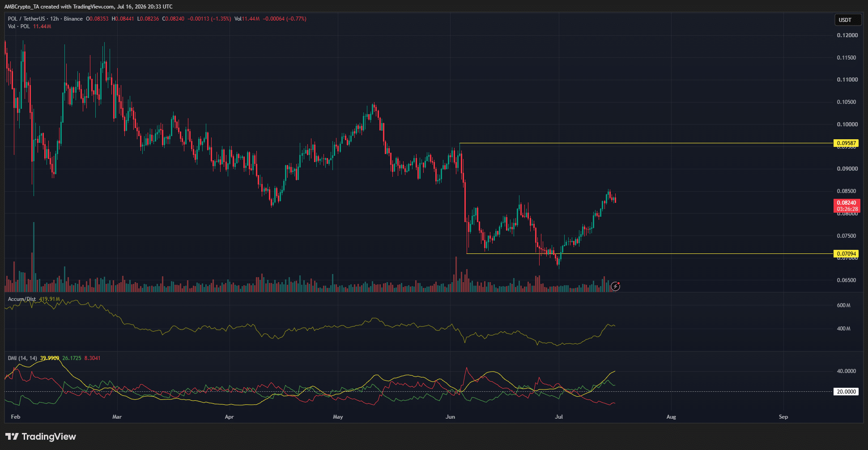Click the lightning replay icon near volume bars
868x450 pixels.
click(x=616, y=286)
